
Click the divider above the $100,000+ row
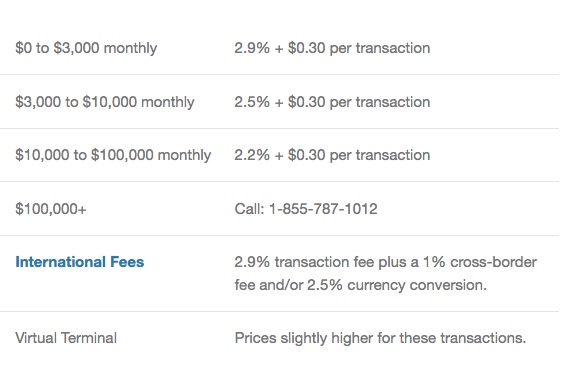279,182
